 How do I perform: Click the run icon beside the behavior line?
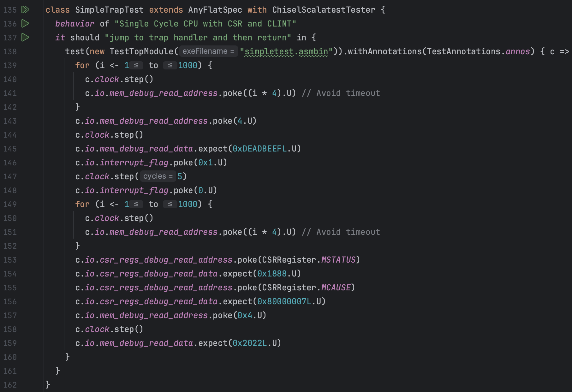(25, 24)
